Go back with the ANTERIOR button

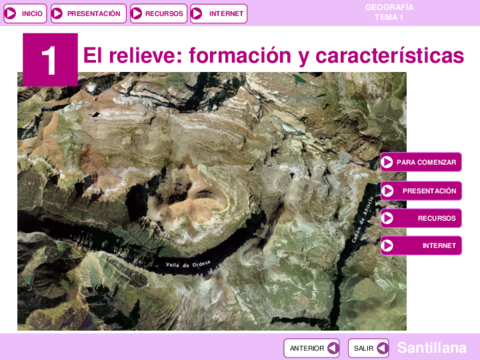(x=312, y=348)
